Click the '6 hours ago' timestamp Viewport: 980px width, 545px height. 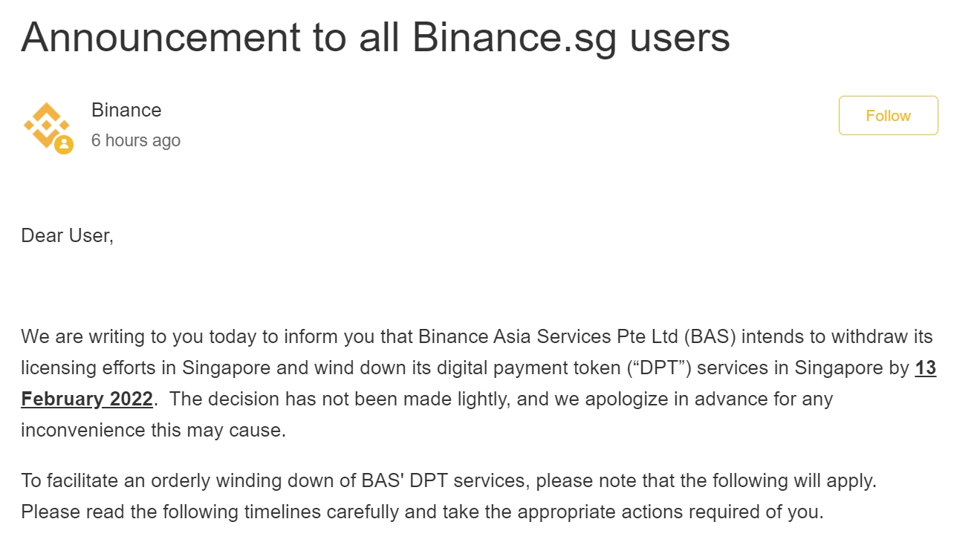click(136, 140)
